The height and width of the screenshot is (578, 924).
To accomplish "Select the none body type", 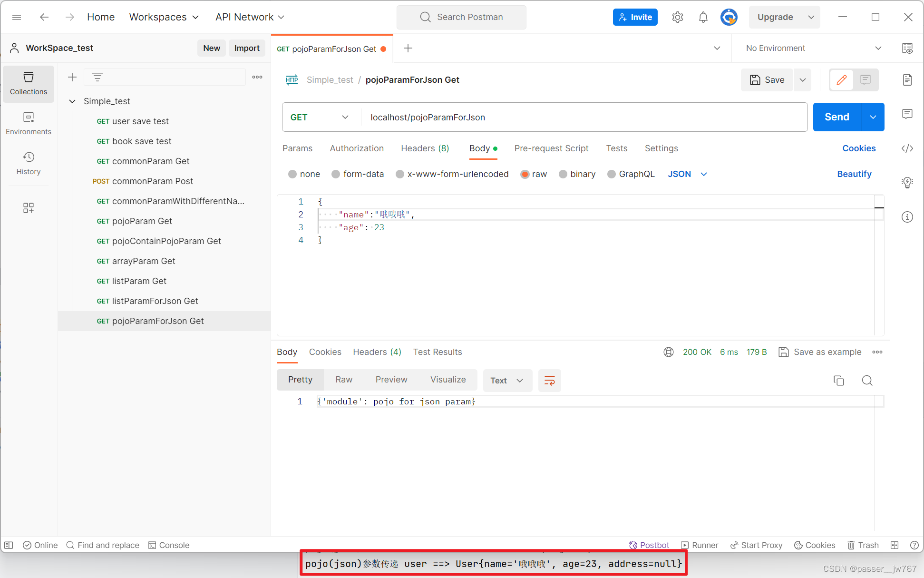I will (x=292, y=174).
